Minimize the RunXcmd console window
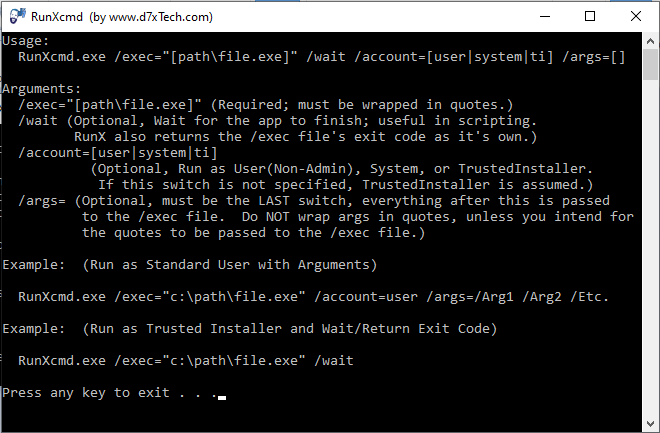The width and height of the screenshot is (660, 433). pyautogui.click(x=545, y=16)
